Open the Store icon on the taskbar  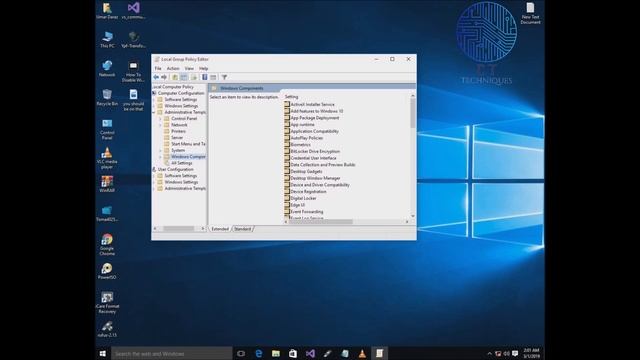(x=293, y=353)
